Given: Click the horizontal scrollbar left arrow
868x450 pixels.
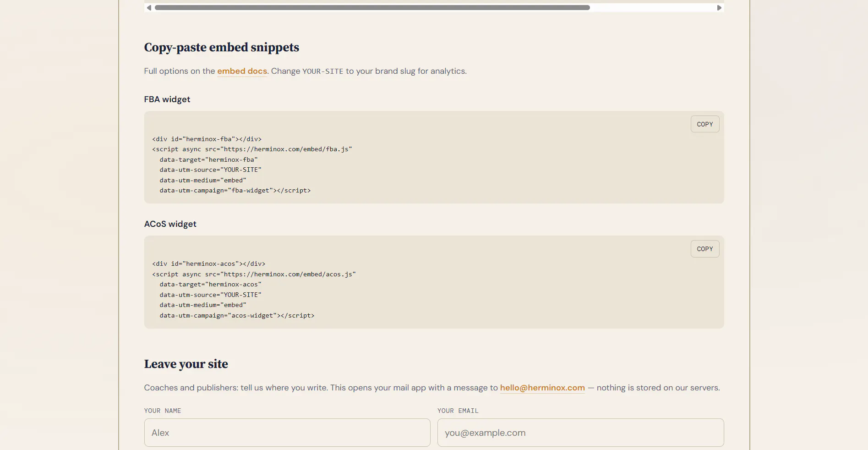Looking at the screenshot, I should click(149, 8).
